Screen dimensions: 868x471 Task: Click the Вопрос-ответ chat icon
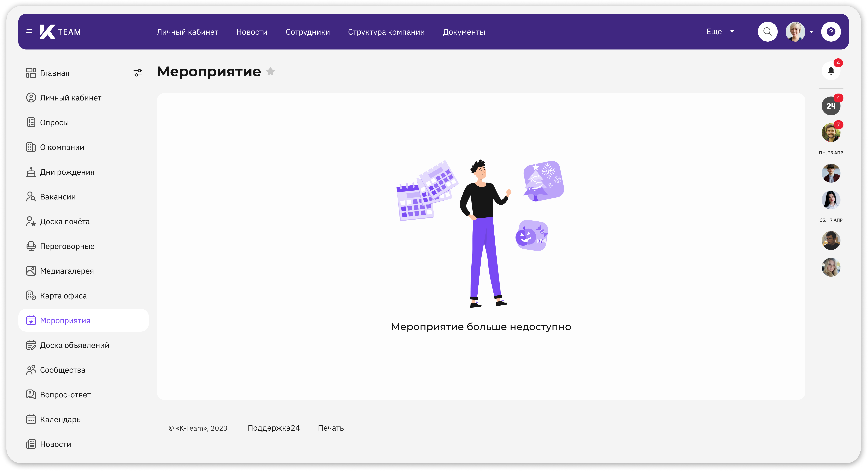pos(31,394)
